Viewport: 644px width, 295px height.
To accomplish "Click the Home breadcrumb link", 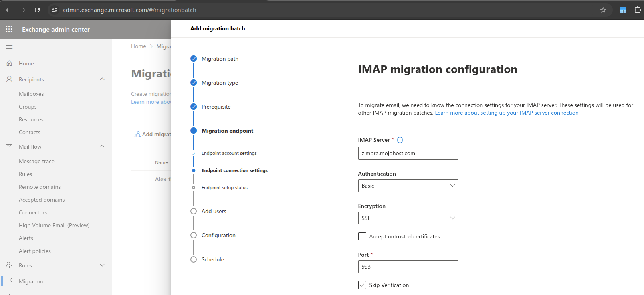I will coord(138,46).
